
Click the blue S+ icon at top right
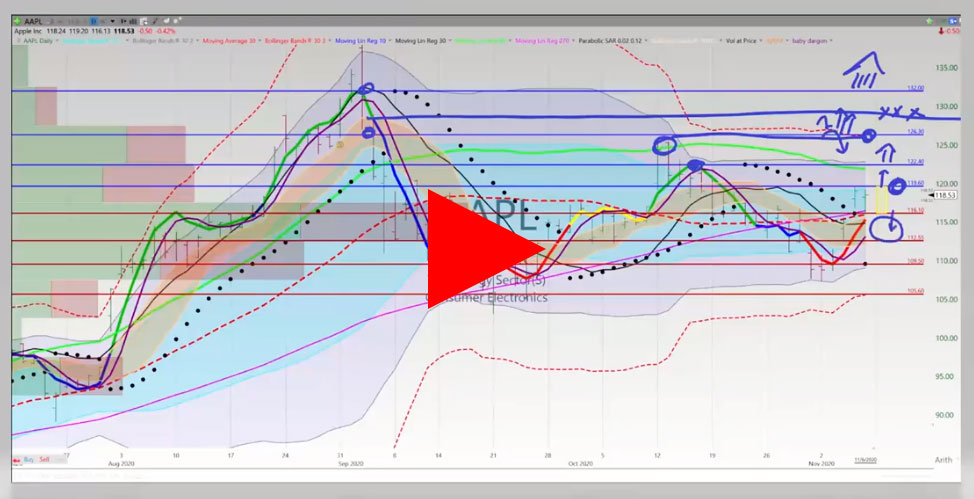point(952,21)
